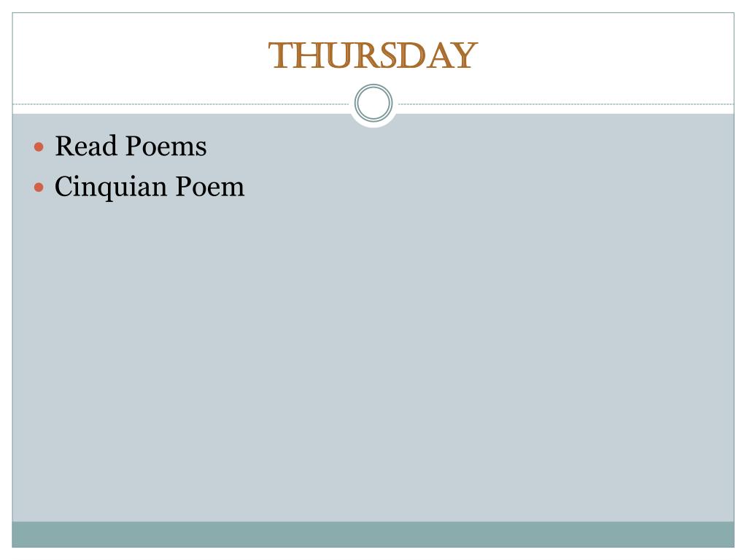Click the letter T in THURSDAY title
Screen dimensions: 747x560
point(280,56)
